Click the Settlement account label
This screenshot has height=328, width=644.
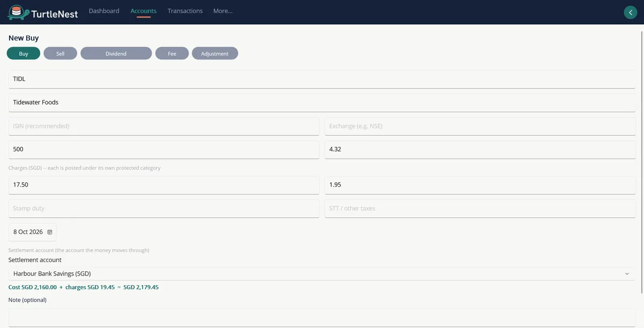pos(35,260)
